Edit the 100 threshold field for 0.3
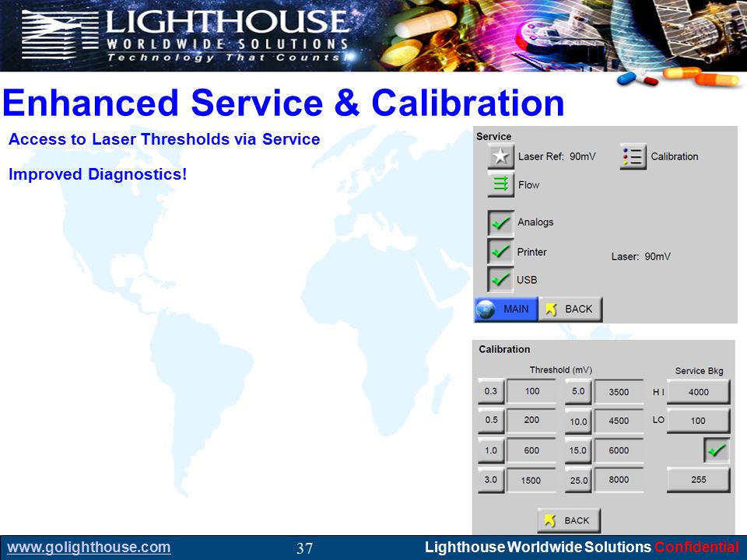 [531, 391]
